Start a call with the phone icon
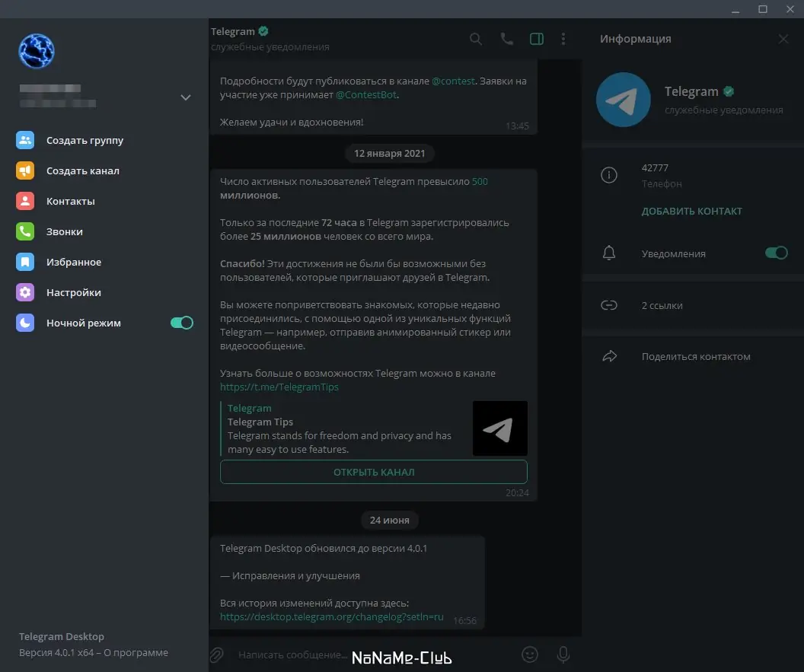Screen dimensions: 804x672 pyautogui.click(x=506, y=39)
